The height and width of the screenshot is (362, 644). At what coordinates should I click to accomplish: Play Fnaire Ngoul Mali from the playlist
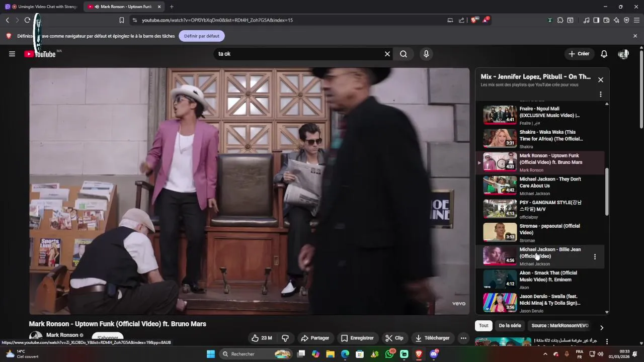pyautogui.click(x=540, y=115)
